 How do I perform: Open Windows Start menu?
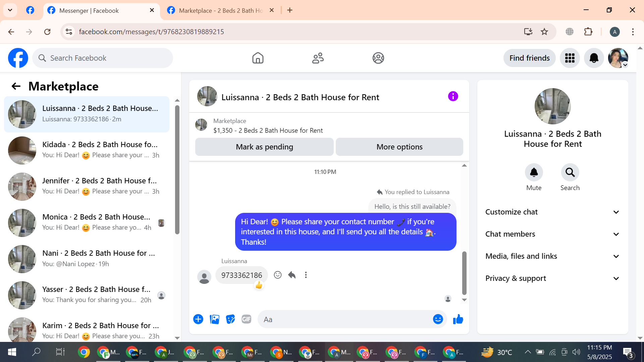point(12,352)
